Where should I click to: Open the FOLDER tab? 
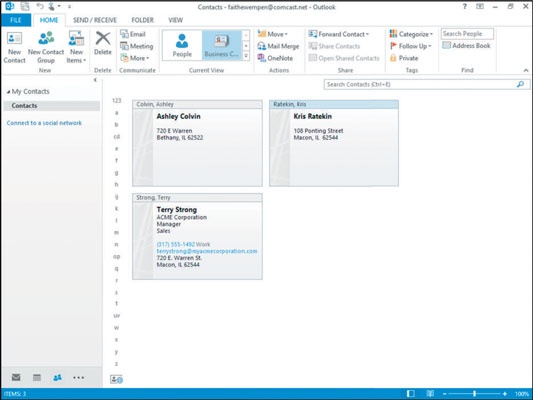142,20
